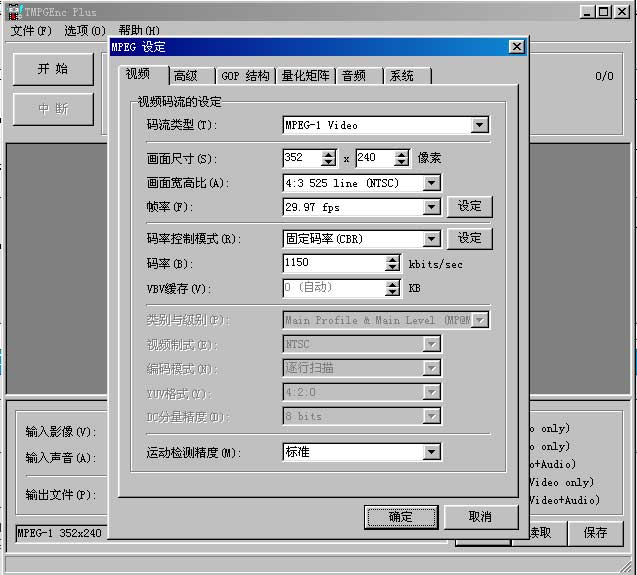Click the TMPGEnc app icon in title bar

click(13, 11)
